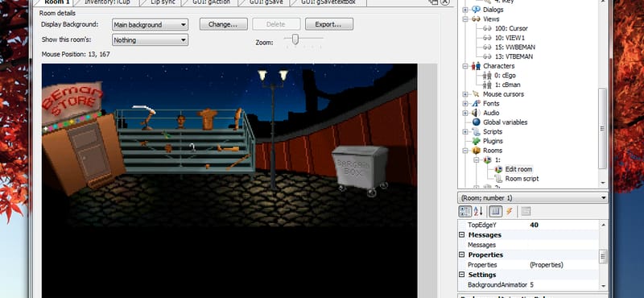This screenshot has height=298, width=644.
Task: Click the project tree vertical scrollbar
Action: (602, 128)
